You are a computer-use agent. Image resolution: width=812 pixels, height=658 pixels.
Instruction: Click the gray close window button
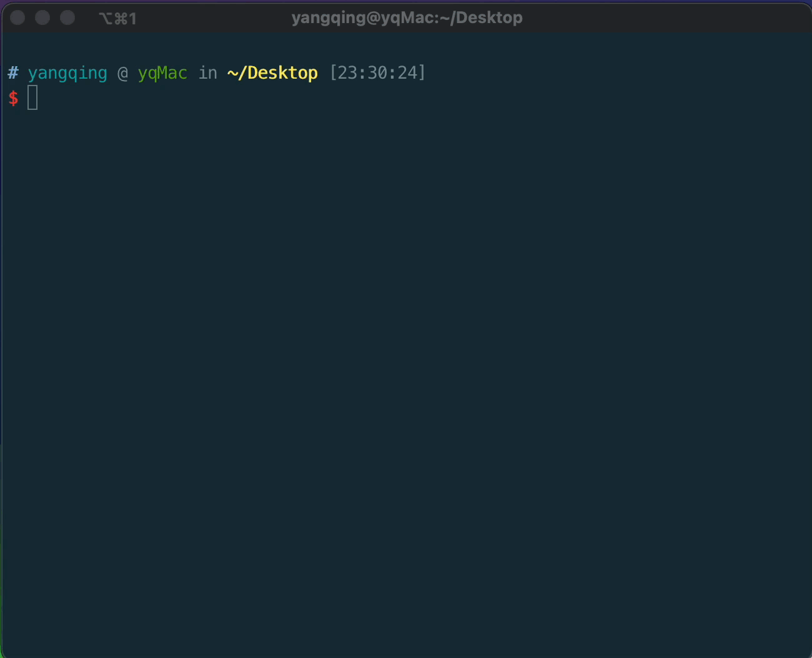17,17
